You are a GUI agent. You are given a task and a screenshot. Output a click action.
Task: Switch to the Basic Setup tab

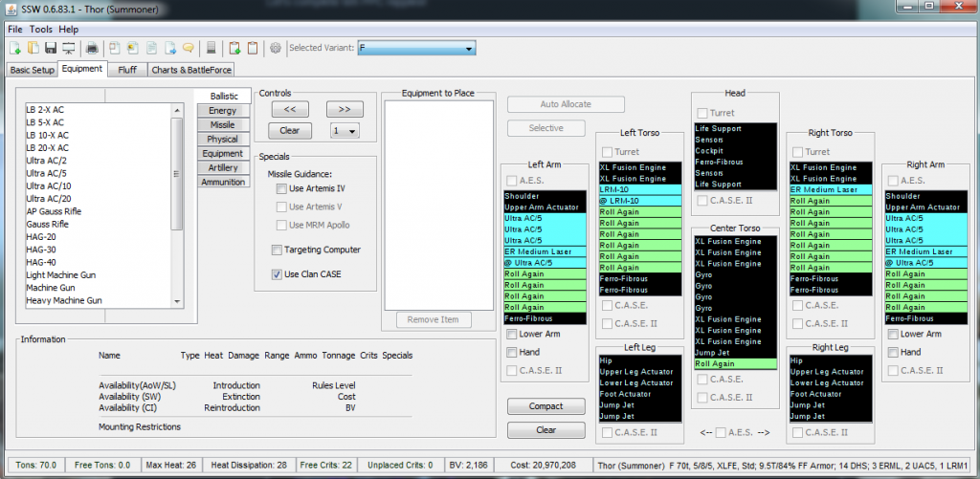(32, 70)
